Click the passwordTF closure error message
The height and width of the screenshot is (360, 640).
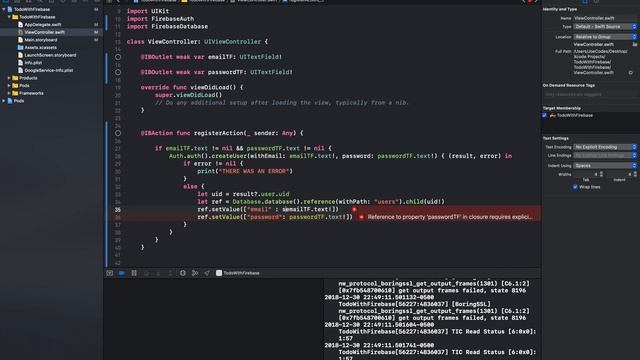pyautogui.click(x=450, y=217)
